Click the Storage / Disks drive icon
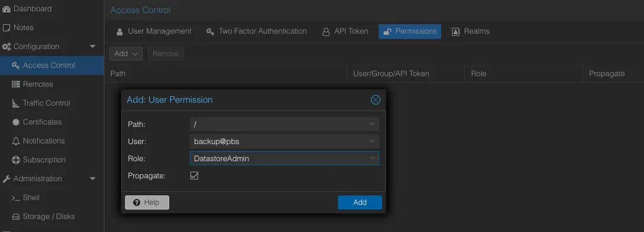 [15, 217]
